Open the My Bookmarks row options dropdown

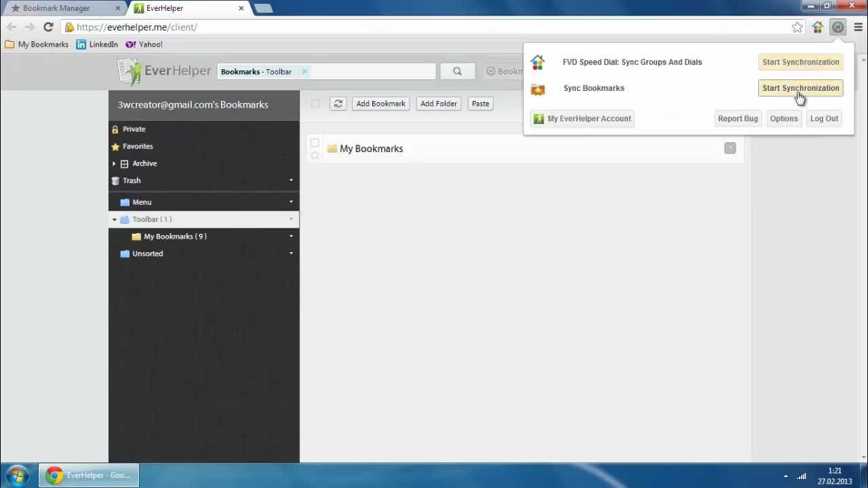[730, 148]
